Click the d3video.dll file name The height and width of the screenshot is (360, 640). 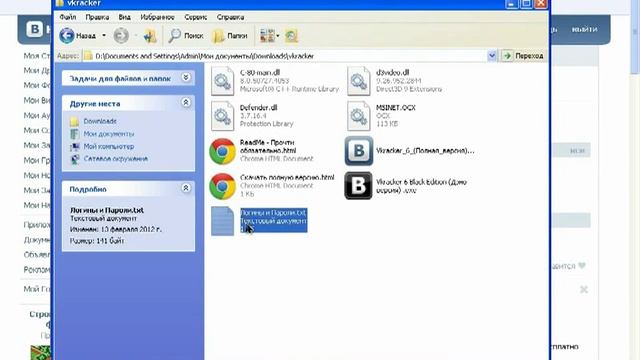(x=392, y=73)
